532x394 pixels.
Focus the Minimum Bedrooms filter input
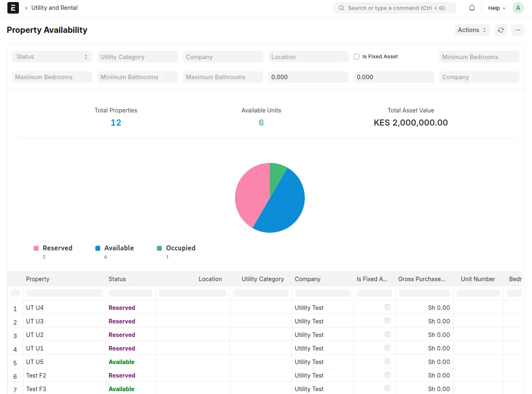pyautogui.click(x=479, y=57)
